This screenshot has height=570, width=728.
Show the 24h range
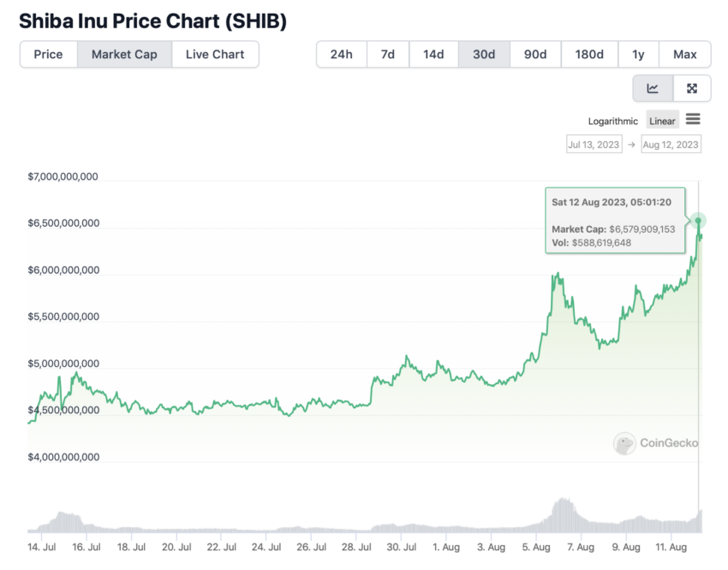(x=341, y=54)
